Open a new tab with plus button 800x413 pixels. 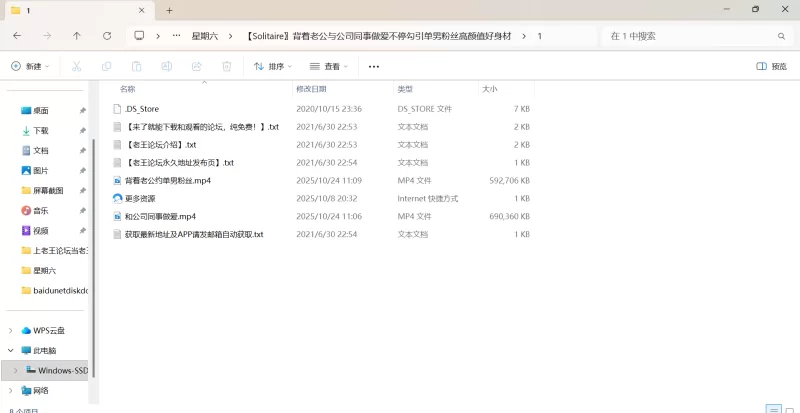click(x=169, y=10)
